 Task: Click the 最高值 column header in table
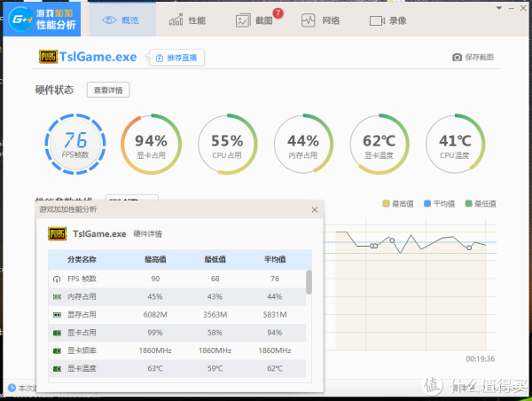tap(155, 259)
